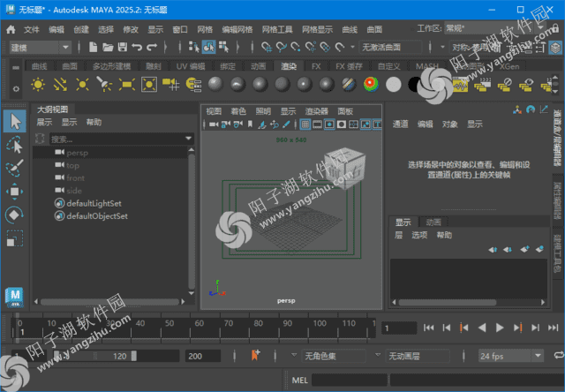The height and width of the screenshot is (392, 565).
Task: Activate the Lasso select tool
Action: [x=15, y=145]
